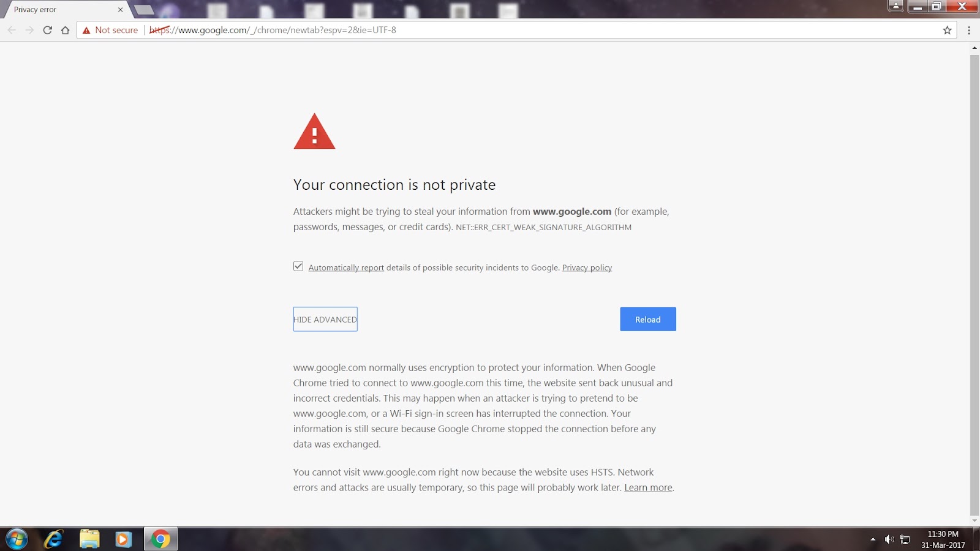Click the red warning triangle on the page
This screenshot has height=551, width=980.
(314, 131)
